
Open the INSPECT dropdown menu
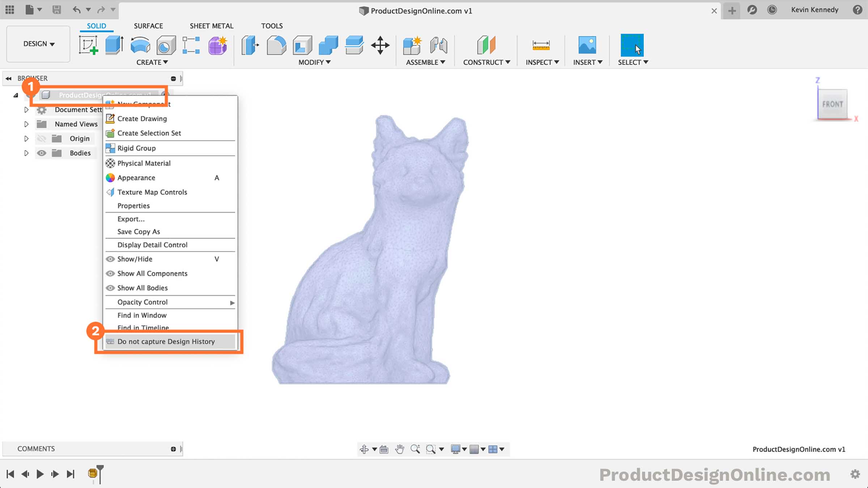click(542, 62)
